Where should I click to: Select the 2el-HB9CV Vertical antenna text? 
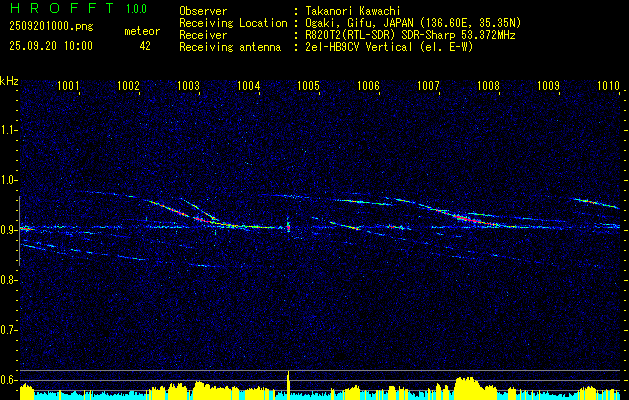pyautogui.click(x=390, y=47)
